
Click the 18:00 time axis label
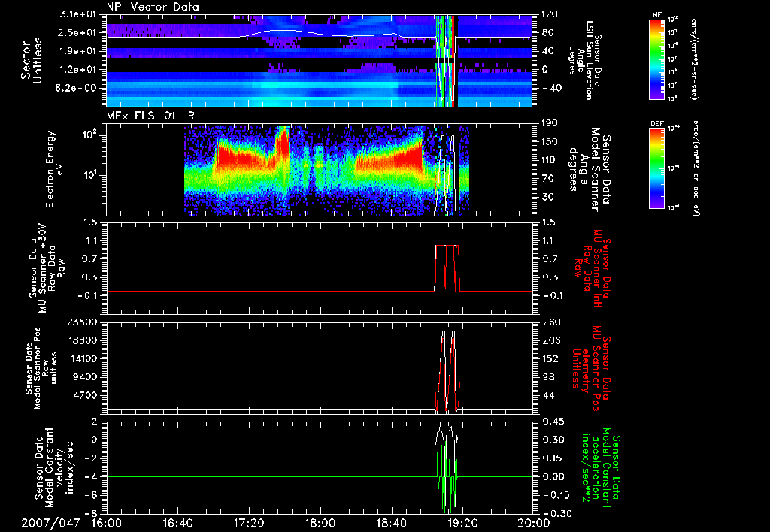pos(320,523)
